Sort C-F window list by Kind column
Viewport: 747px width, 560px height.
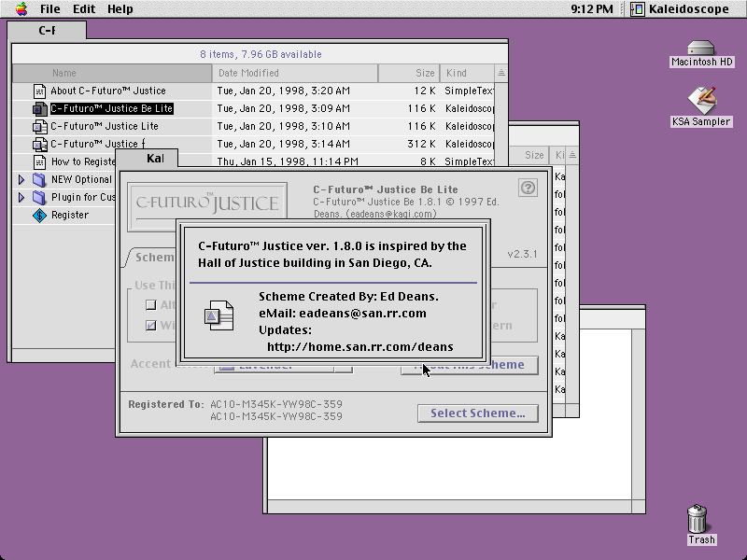467,73
